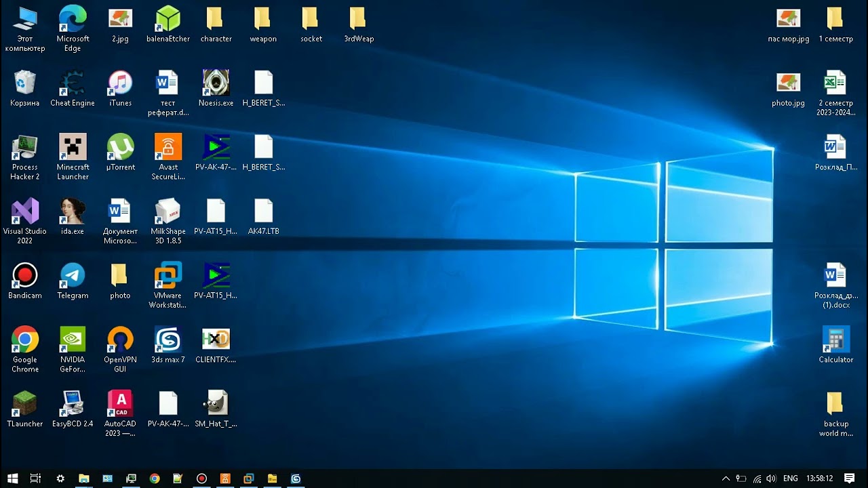Click the Корзина recycle bin icon
The width and height of the screenshot is (868, 488).
tap(25, 89)
